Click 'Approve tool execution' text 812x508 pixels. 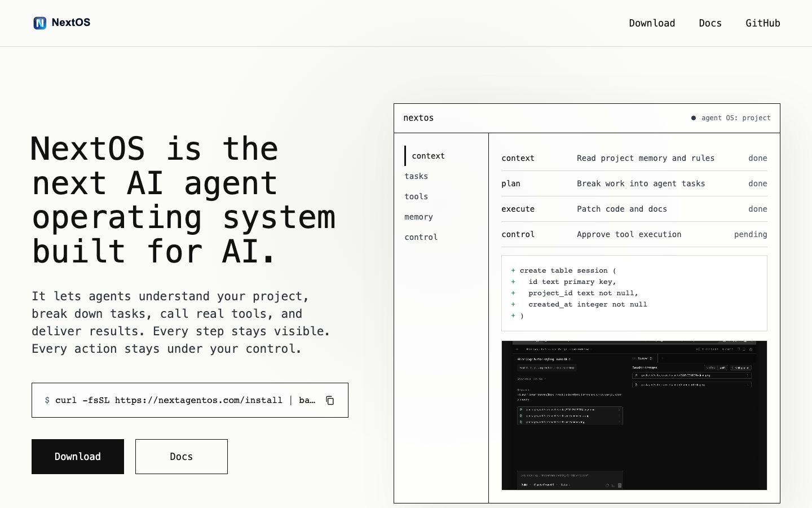pyautogui.click(x=629, y=234)
